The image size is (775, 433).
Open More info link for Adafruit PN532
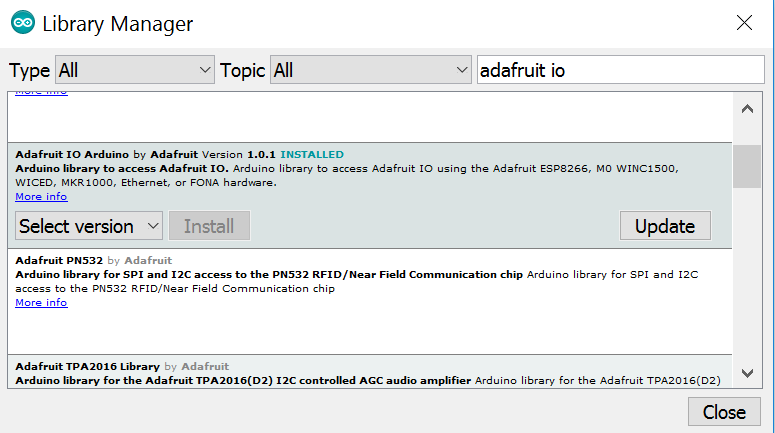click(41, 302)
